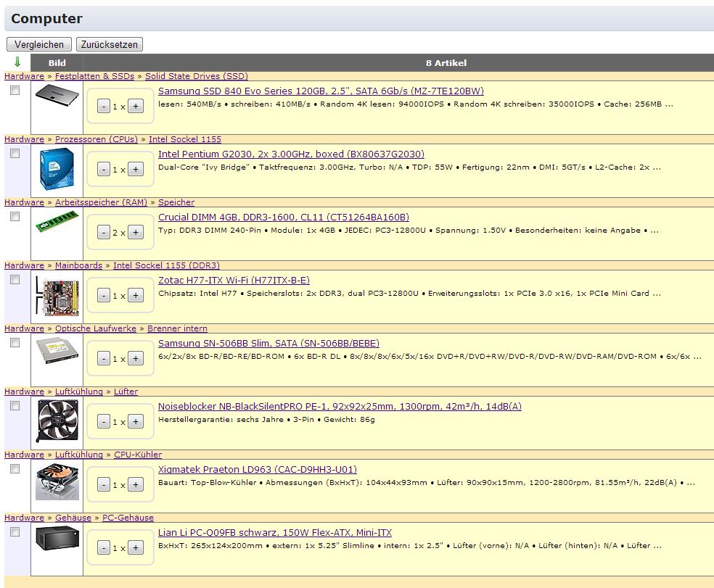The width and height of the screenshot is (714, 588).
Task: Increase quantity of Samsung SSD 840 Evo
Action: click(136, 107)
